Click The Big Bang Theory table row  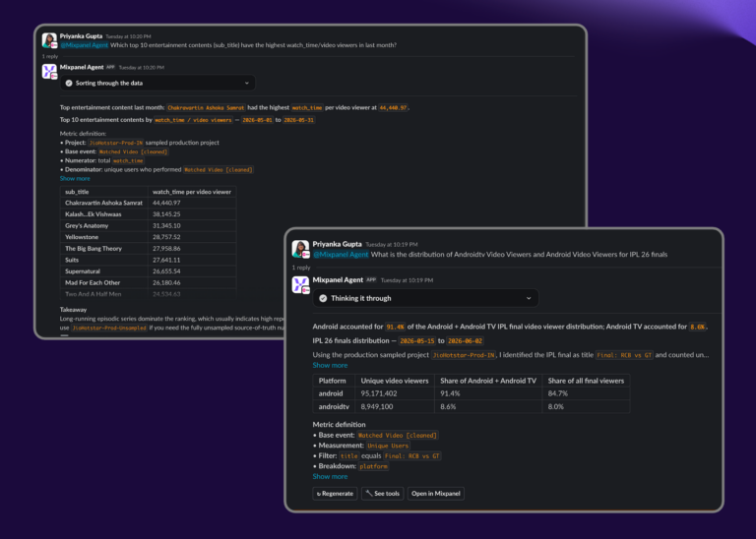coord(148,249)
